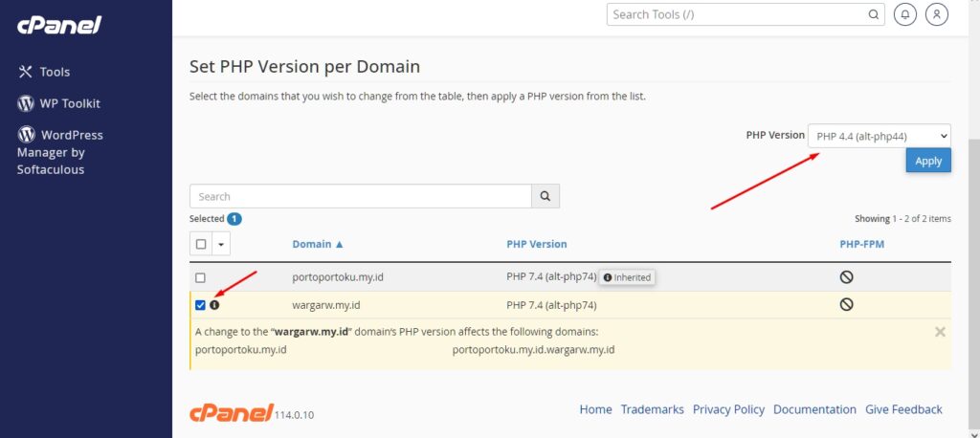
Task: Click portoportoku.my.id domain cell
Action: click(338, 277)
